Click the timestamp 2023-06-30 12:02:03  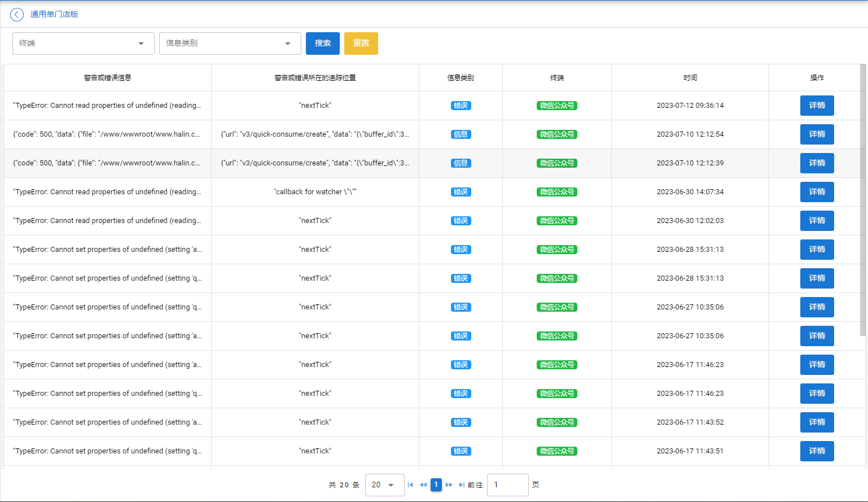pos(690,221)
